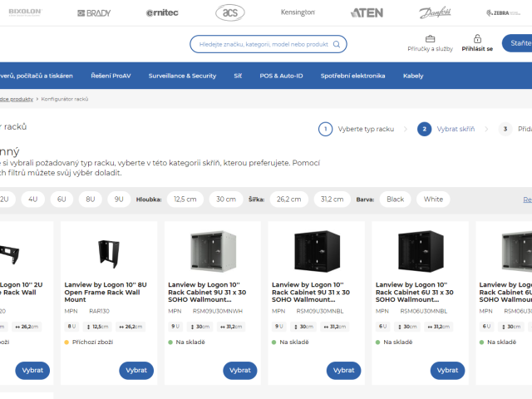Screen dimensions: 532x399
Task: Click Vybrat for RSM09U30MNWH cabinet
Action: click(x=240, y=371)
